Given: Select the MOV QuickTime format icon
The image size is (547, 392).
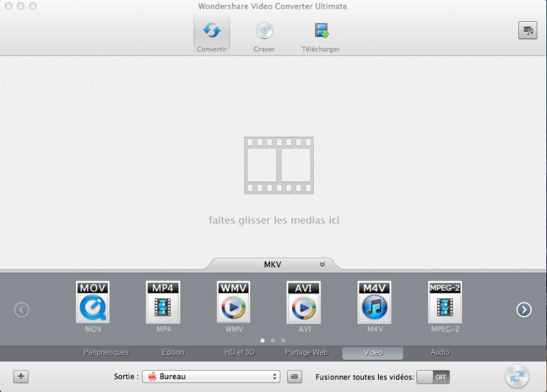Looking at the screenshot, I should [x=93, y=302].
